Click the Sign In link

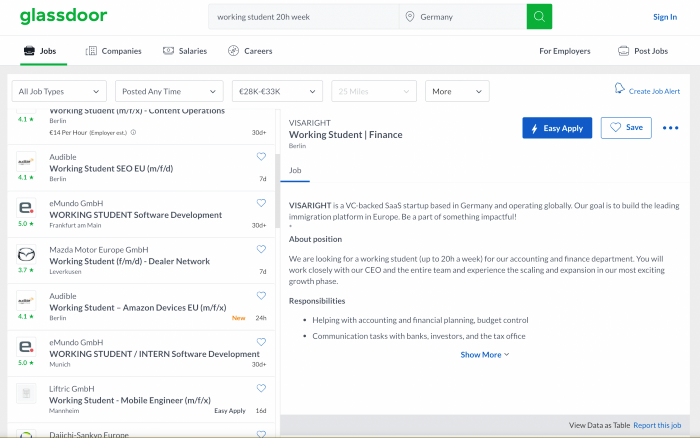point(665,17)
